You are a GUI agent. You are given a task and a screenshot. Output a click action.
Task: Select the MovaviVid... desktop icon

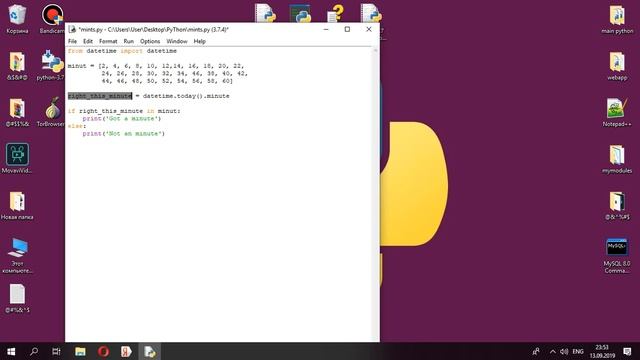17,158
